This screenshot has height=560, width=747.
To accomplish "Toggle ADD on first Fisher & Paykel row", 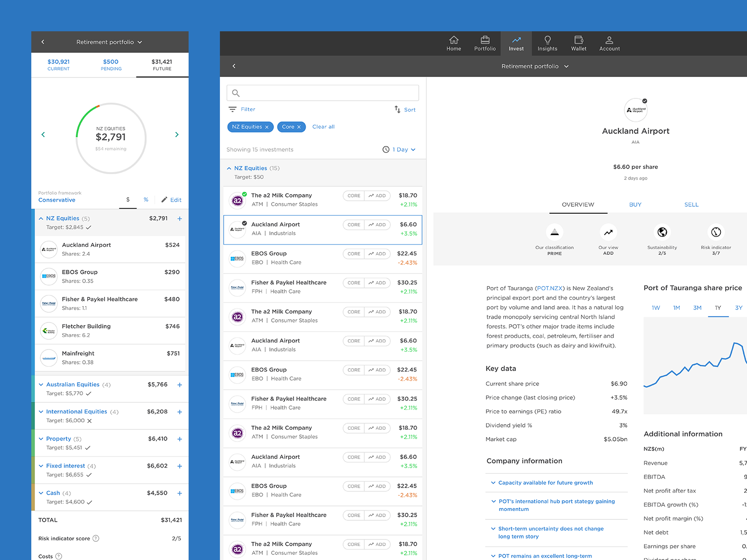I will [x=377, y=283].
